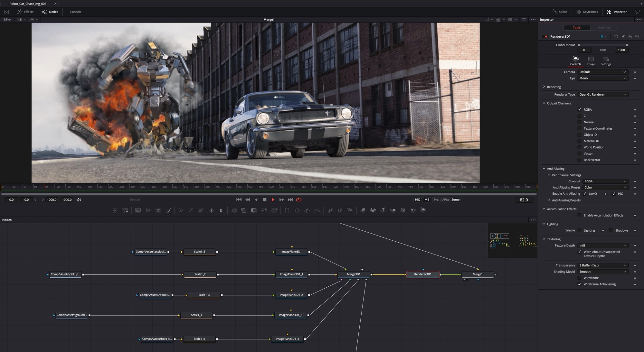Select the Text tool in toolbar
644x352 pixels.
[x=158, y=210]
